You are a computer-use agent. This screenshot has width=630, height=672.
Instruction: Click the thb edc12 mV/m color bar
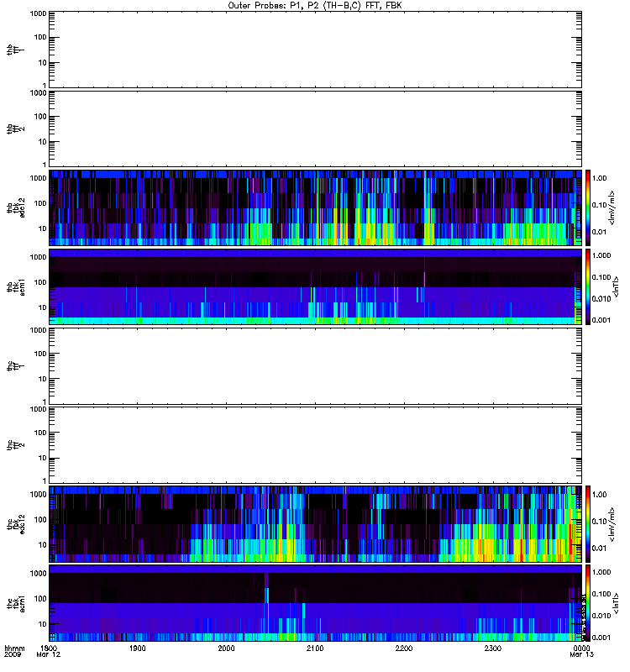coord(587,207)
